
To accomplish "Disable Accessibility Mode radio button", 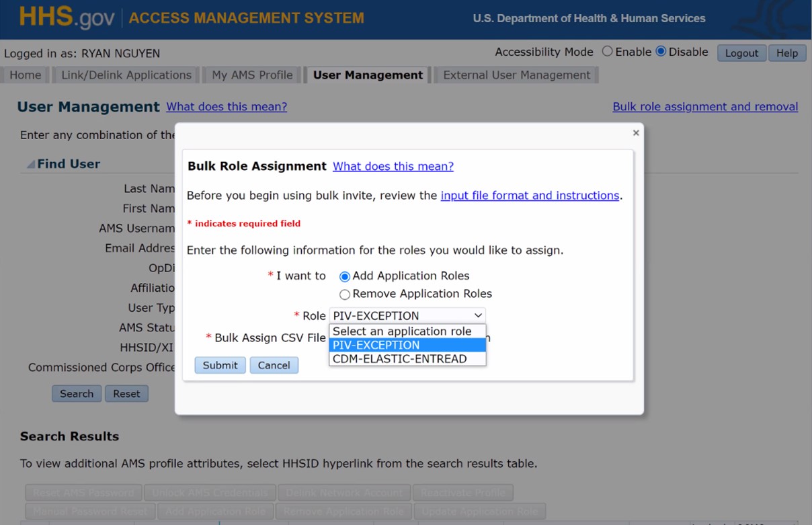I will pyautogui.click(x=660, y=52).
